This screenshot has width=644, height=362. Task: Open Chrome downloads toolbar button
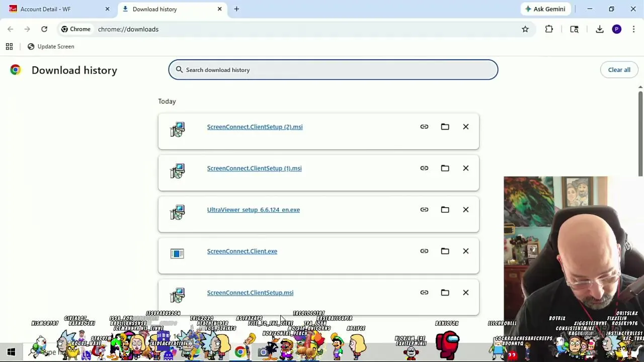tap(600, 29)
